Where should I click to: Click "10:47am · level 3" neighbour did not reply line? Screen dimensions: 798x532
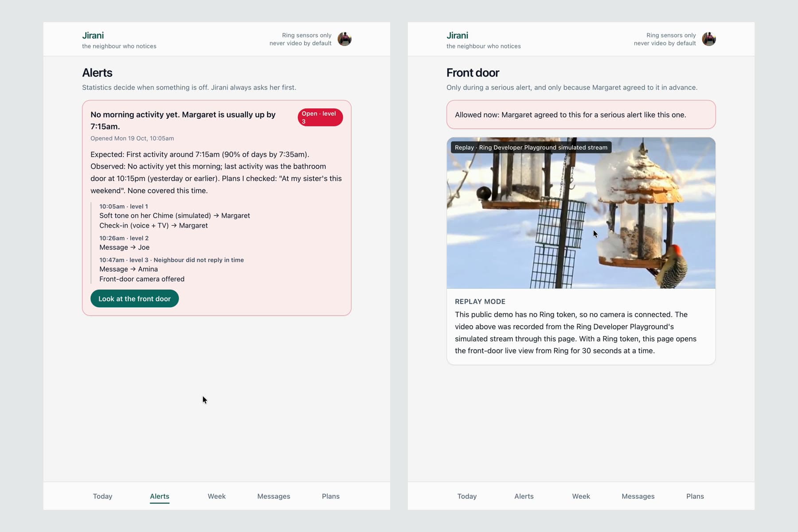coord(172,260)
